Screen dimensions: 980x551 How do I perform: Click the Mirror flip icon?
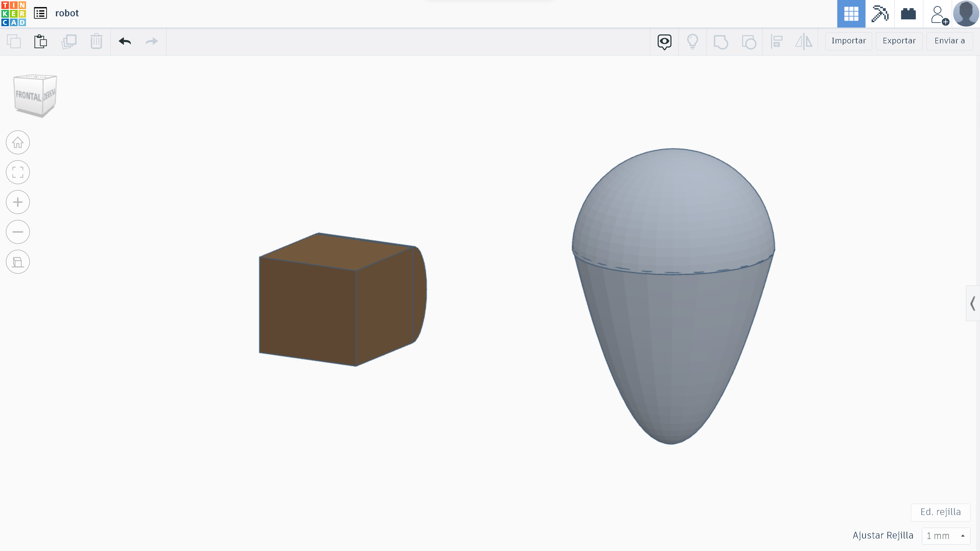(804, 41)
